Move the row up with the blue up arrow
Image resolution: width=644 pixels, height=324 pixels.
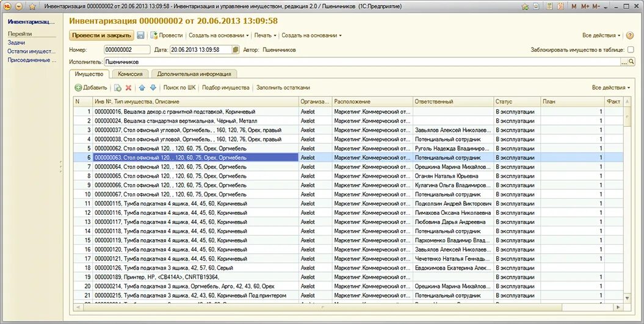point(142,87)
